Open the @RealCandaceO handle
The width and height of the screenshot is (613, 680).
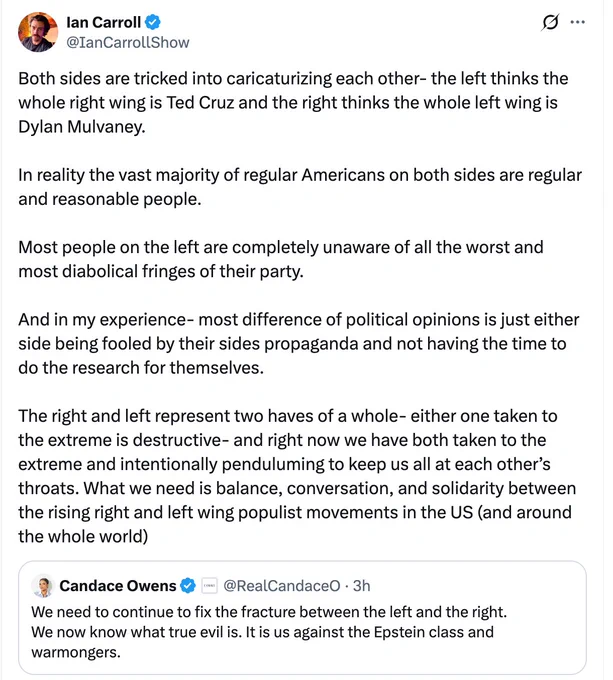282,586
